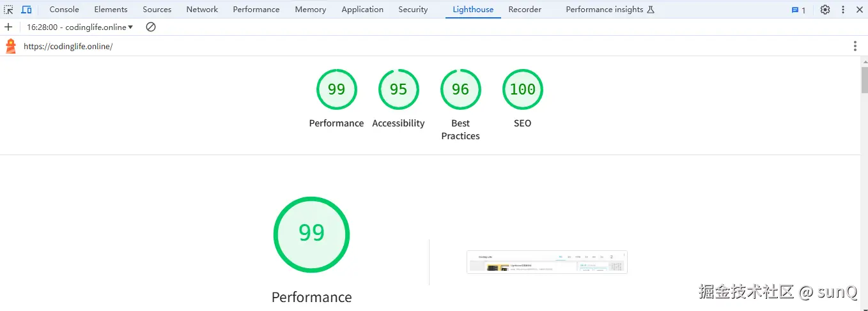Image resolution: width=868 pixels, height=311 pixels.
Task: Expand the report selector dropdown
Action: point(80,27)
